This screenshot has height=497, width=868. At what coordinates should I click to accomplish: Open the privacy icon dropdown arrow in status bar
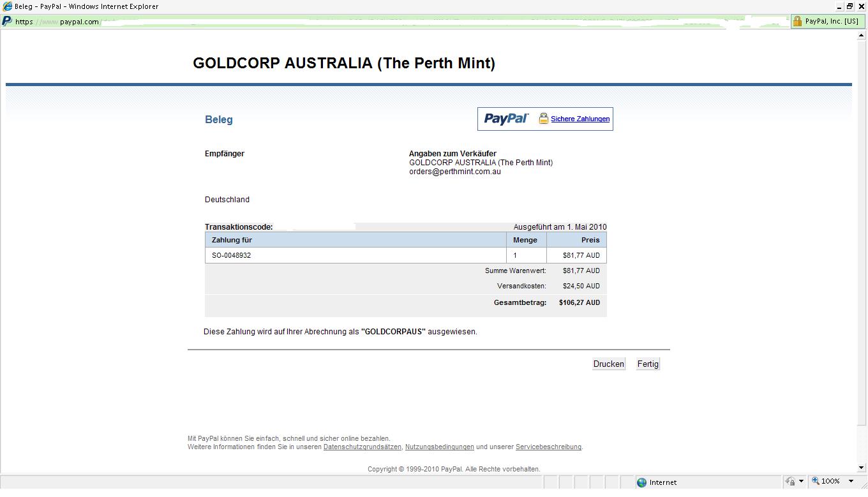(x=801, y=481)
